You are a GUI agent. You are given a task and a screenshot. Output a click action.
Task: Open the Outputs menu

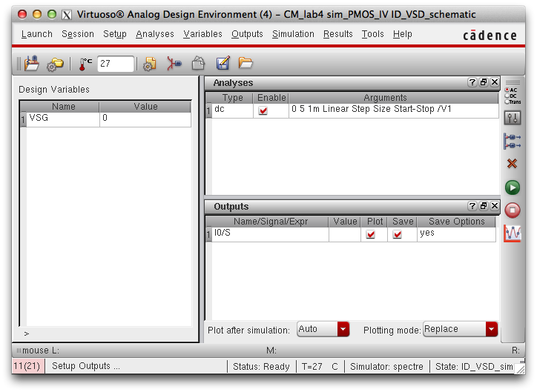click(x=247, y=34)
